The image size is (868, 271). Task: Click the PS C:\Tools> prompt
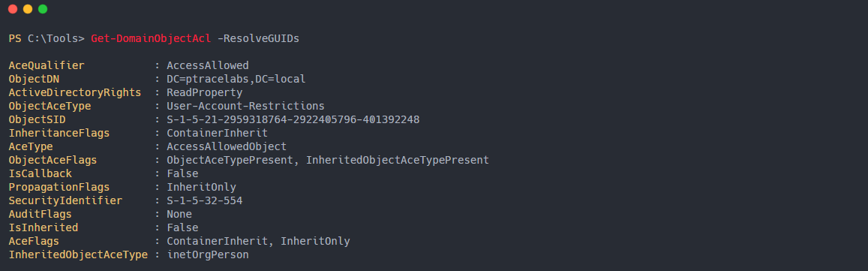(x=47, y=39)
